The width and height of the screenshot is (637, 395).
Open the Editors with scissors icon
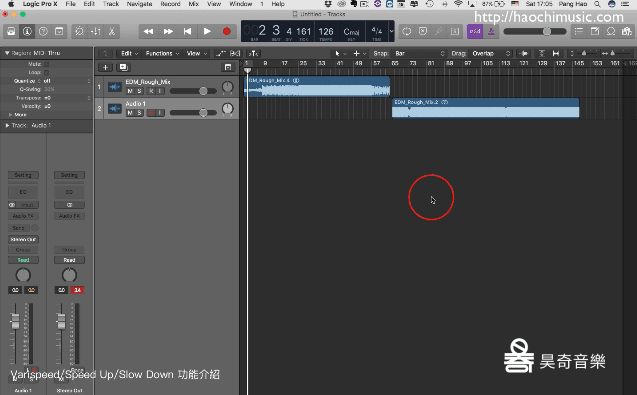(112, 31)
